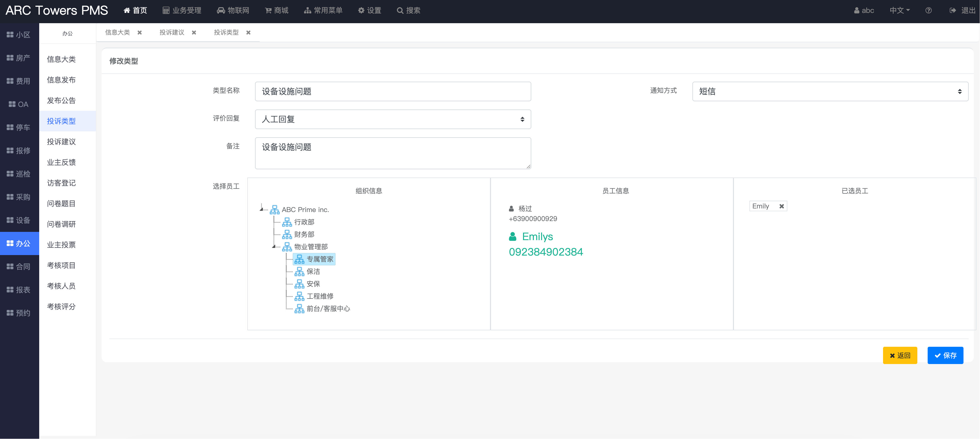Click into the 类型名称 input field
The image size is (980, 439).
pos(393,91)
